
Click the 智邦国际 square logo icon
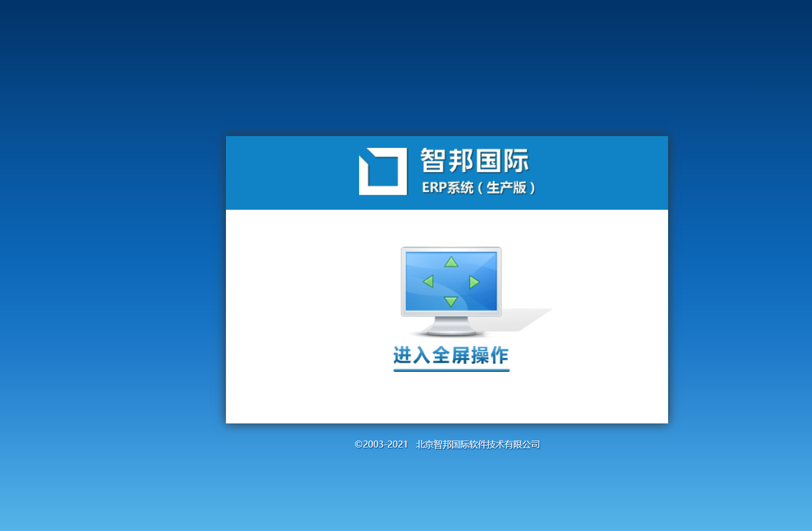(383, 171)
